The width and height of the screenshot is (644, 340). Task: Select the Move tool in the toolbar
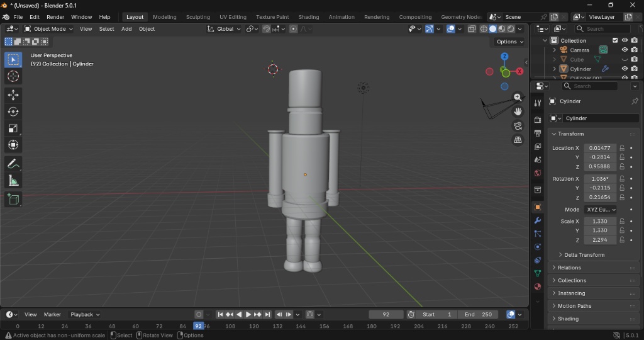pyautogui.click(x=13, y=95)
